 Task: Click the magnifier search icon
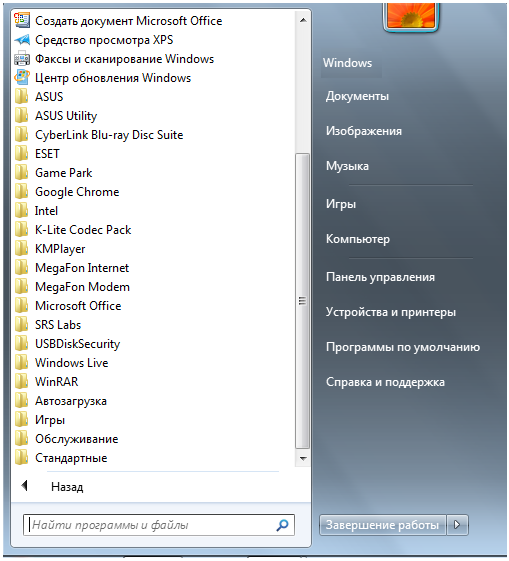coord(282,525)
